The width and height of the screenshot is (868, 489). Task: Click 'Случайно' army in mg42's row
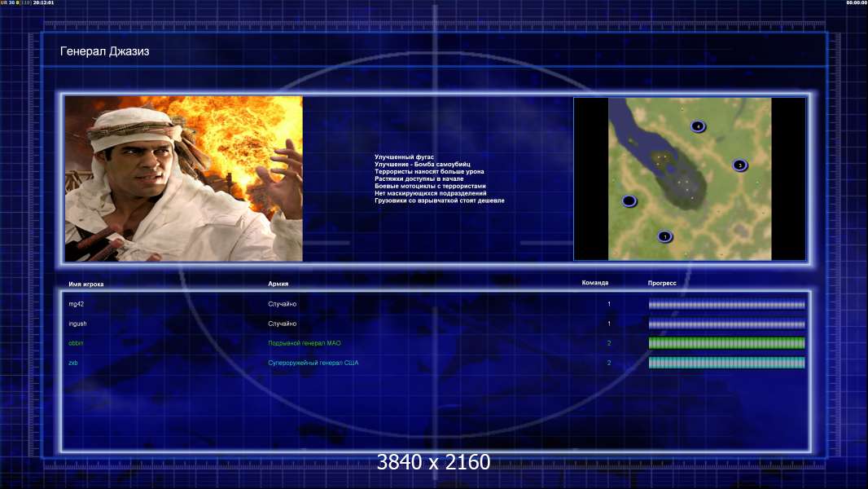pos(283,304)
